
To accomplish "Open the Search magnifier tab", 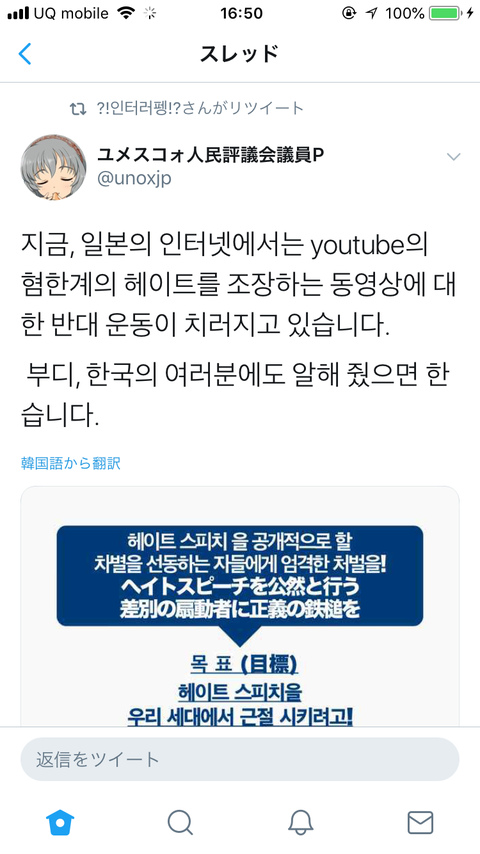I will [180, 822].
